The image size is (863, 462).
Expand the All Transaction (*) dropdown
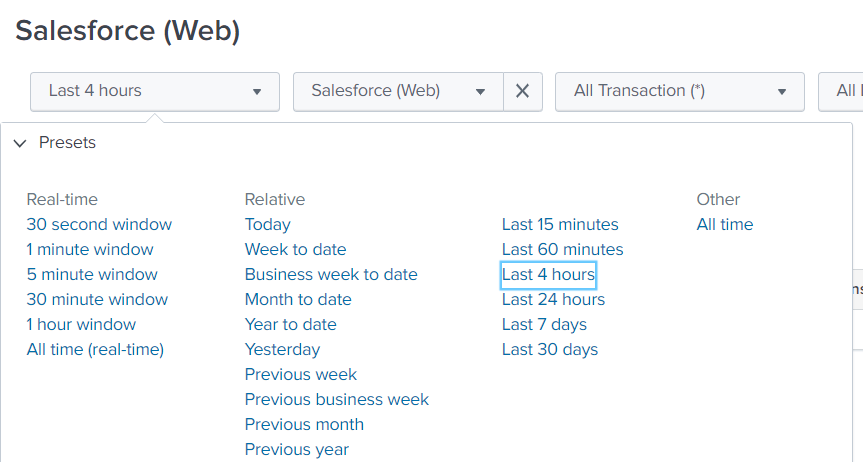(x=679, y=91)
